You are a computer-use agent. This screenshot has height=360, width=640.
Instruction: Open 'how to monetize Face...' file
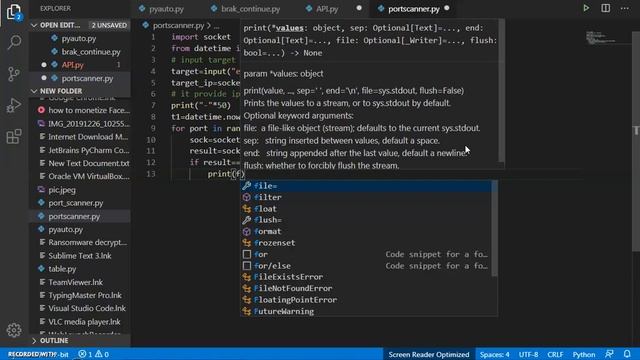80,110
